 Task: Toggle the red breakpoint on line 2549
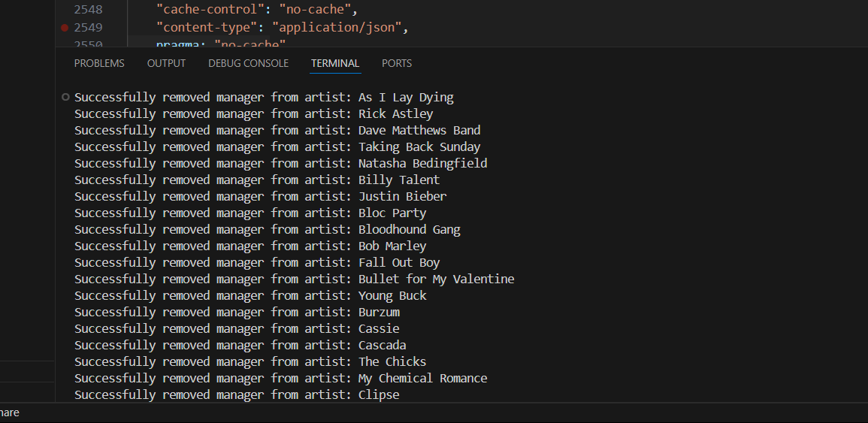coord(64,28)
